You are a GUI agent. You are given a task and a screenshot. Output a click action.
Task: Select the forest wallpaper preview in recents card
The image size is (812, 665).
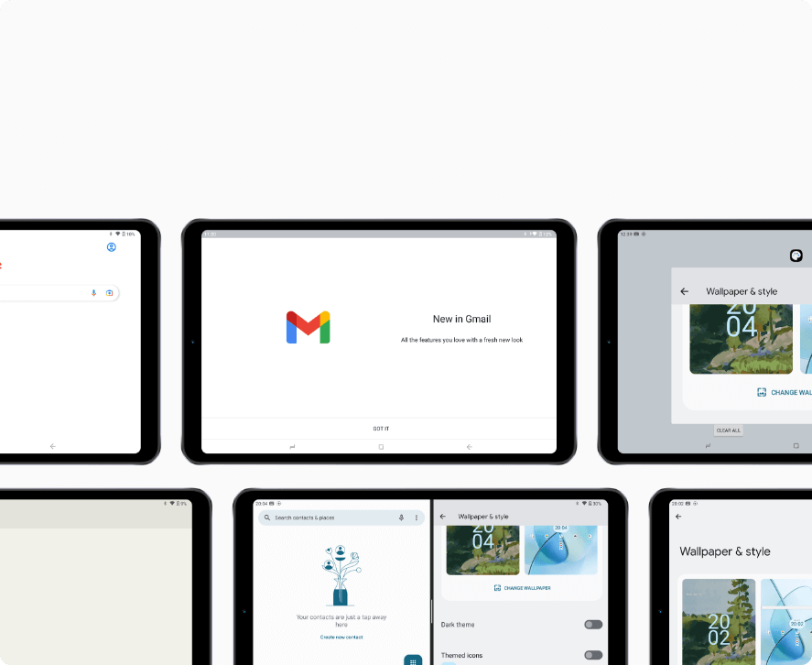742,339
